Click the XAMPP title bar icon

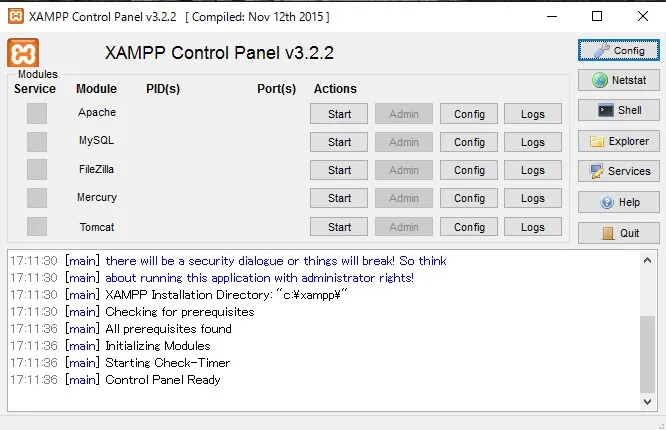(x=14, y=16)
